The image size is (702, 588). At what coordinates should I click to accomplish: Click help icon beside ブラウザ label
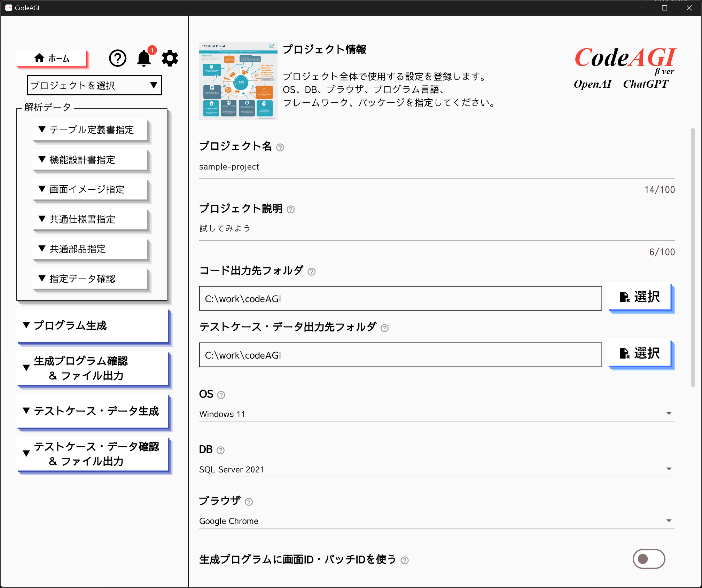[x=249, y=502]
